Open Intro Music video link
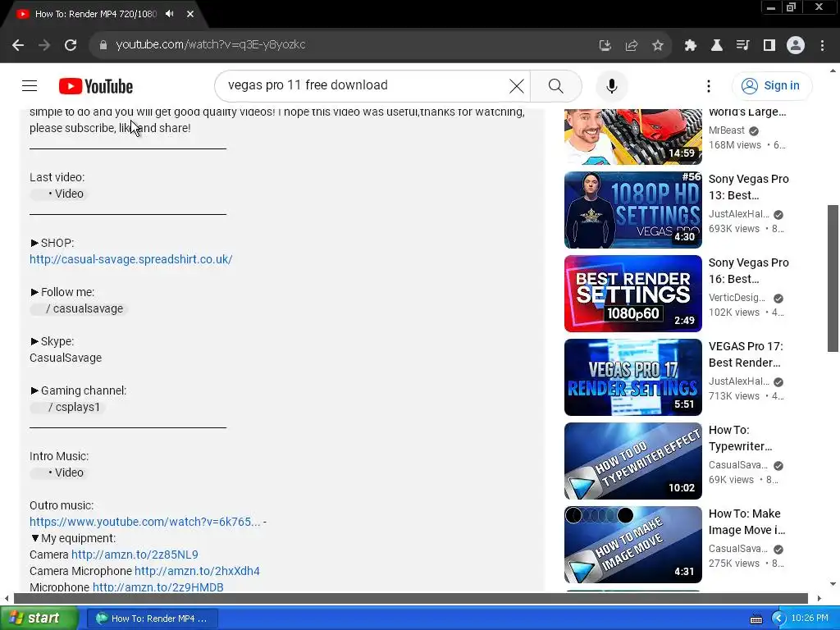The width and height of the screenshot is (840, 630). (58, 472)
